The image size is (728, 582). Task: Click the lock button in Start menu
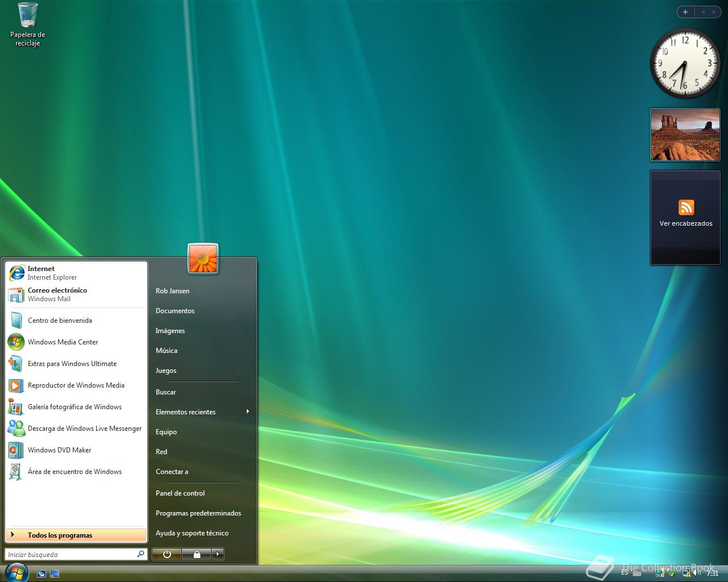[x=197, y=554]
